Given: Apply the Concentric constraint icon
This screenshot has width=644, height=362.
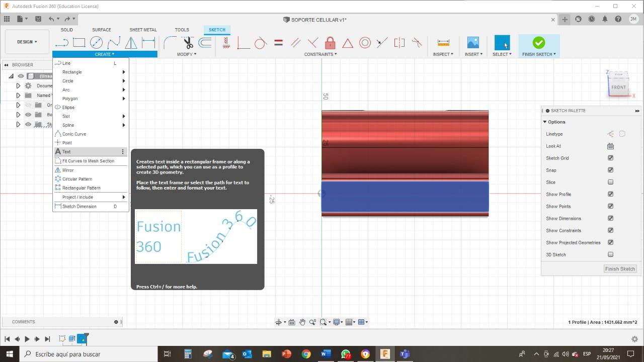Looking at the screenshot, I should pyautogui.click(x=365, y=43).
